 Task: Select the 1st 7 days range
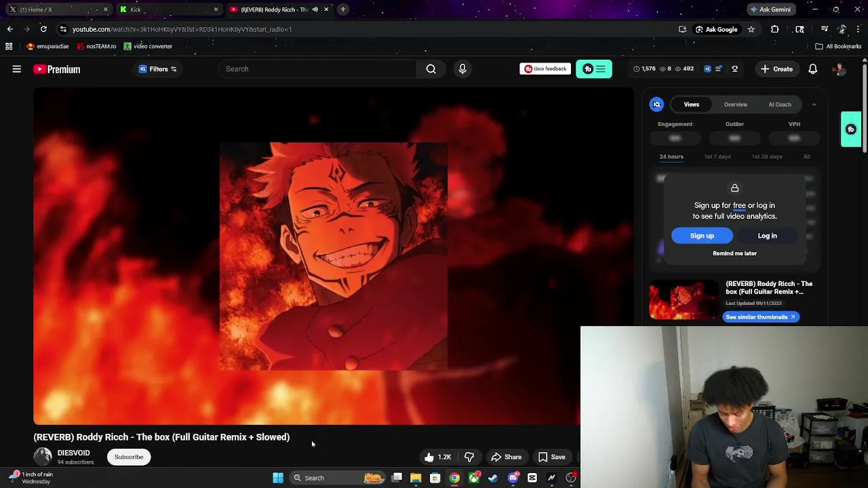point(717,157)
